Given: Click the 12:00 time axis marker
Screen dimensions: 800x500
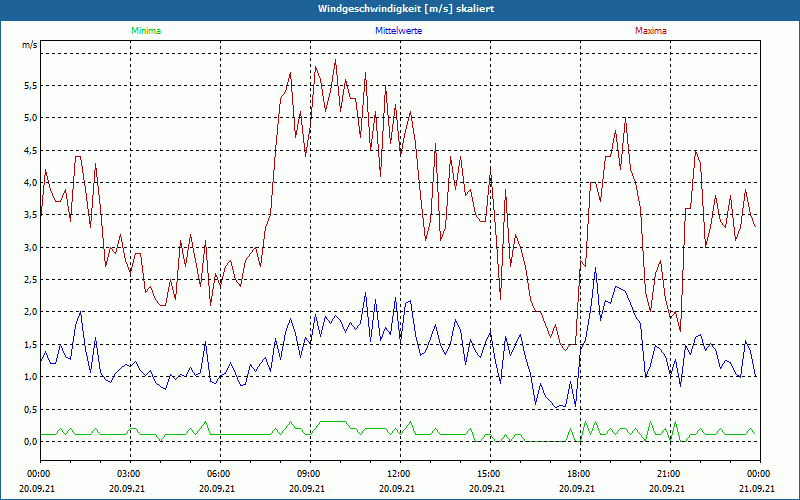Looking at the screenshot, I should click(398, 474).
